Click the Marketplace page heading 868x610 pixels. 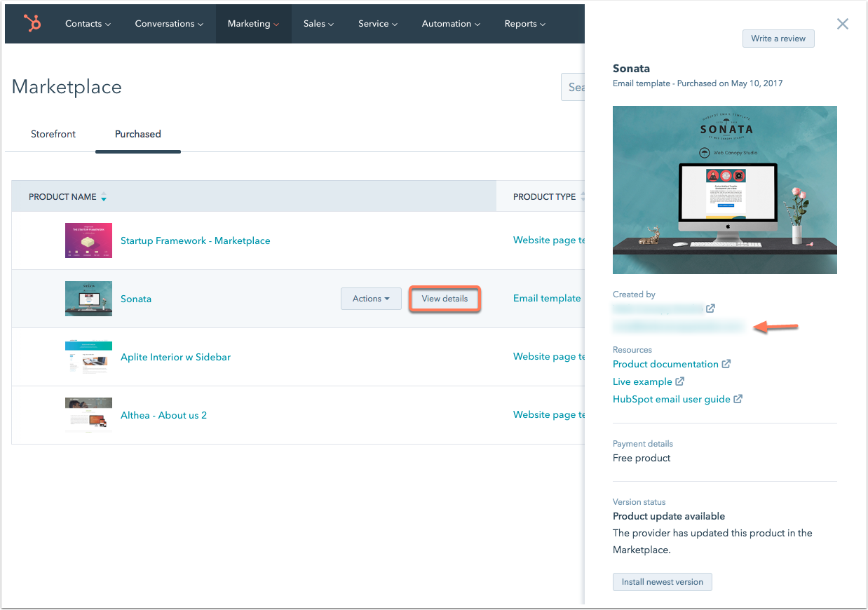(67, 87)
